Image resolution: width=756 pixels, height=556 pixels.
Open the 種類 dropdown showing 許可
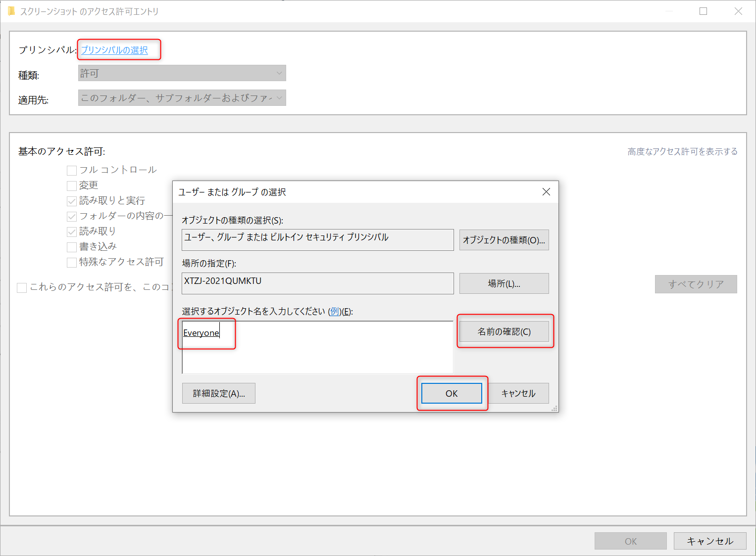point(182,73)
